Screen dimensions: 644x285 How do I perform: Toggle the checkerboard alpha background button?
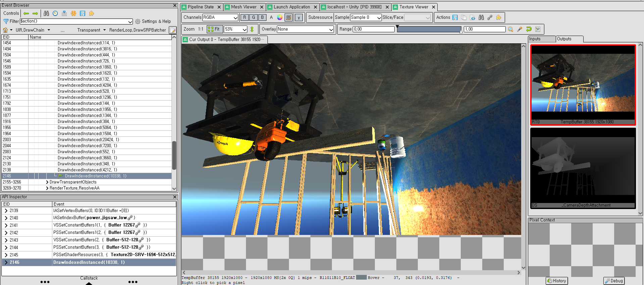[289, 17]
